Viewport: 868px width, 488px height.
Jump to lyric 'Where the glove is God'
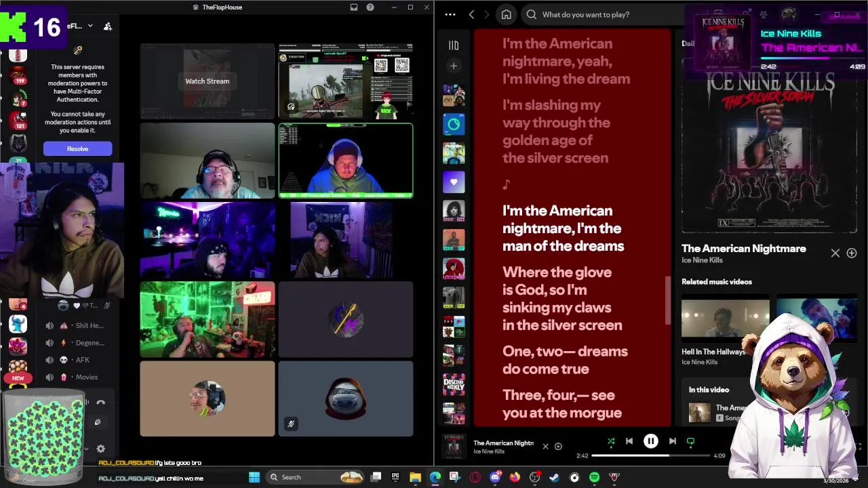[x=562, y=298]
